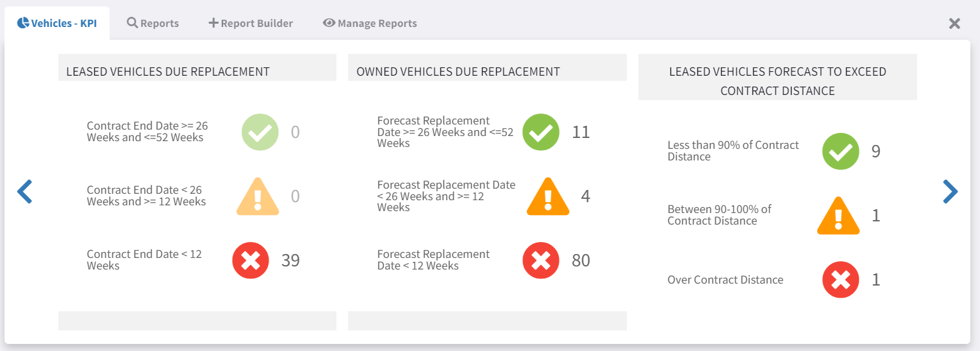980x351 pixels.
Task: Click green check for Less than 90% Contract Distance
Action: (841, 151)
